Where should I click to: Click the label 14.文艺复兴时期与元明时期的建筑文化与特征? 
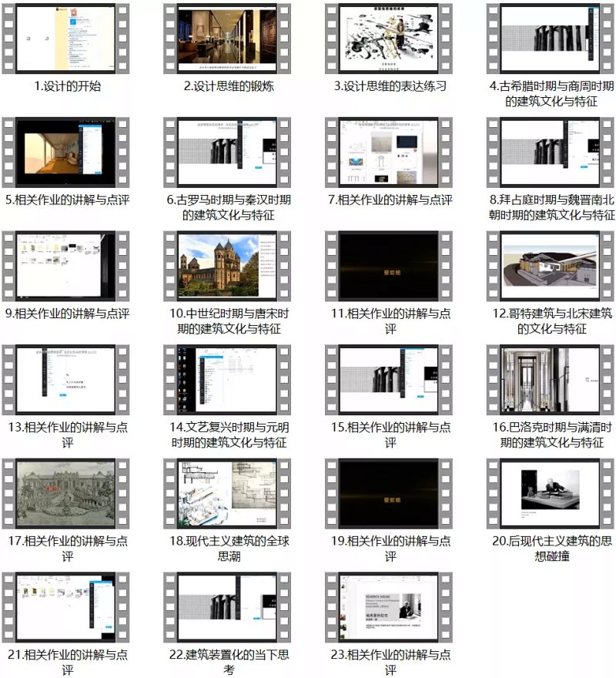228,435
